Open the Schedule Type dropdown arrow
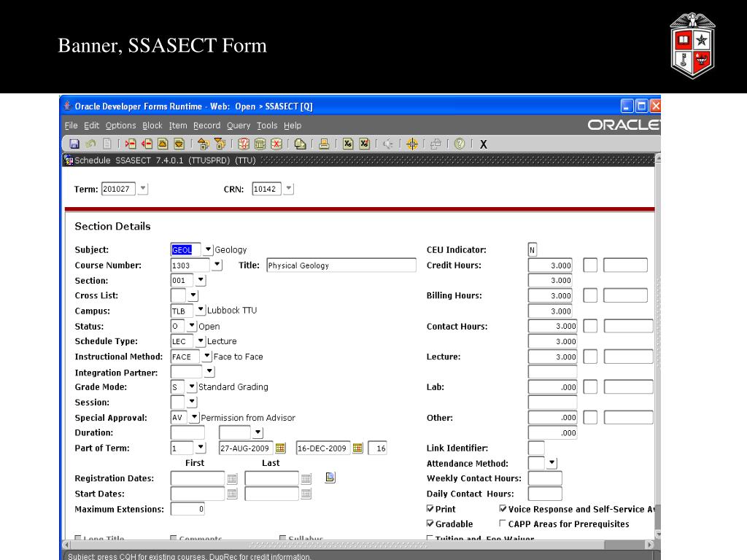 point(201,341)
